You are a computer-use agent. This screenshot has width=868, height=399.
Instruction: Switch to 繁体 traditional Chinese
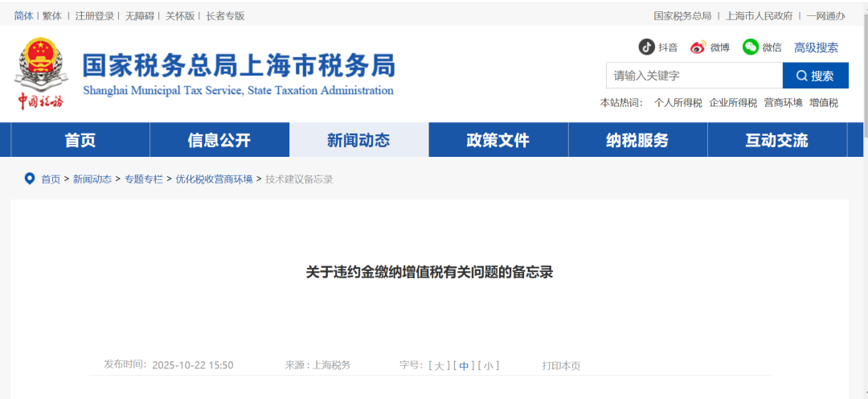click(52, 16)
